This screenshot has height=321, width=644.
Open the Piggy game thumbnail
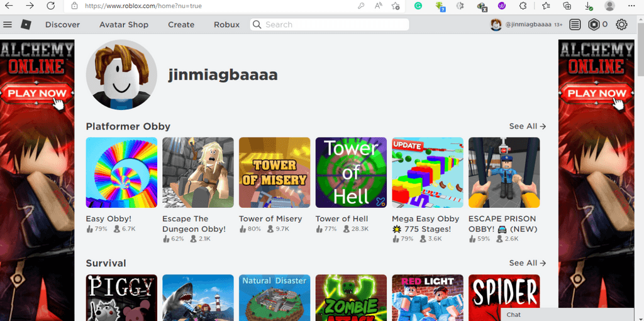121,298
